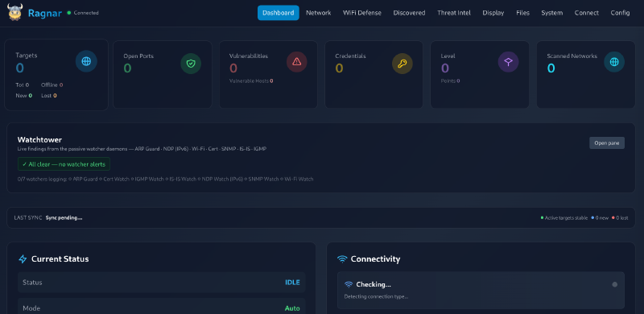
Task: Click the warning triangle icon in Vulnerabilities card
Action: click(x=296, y=62)
